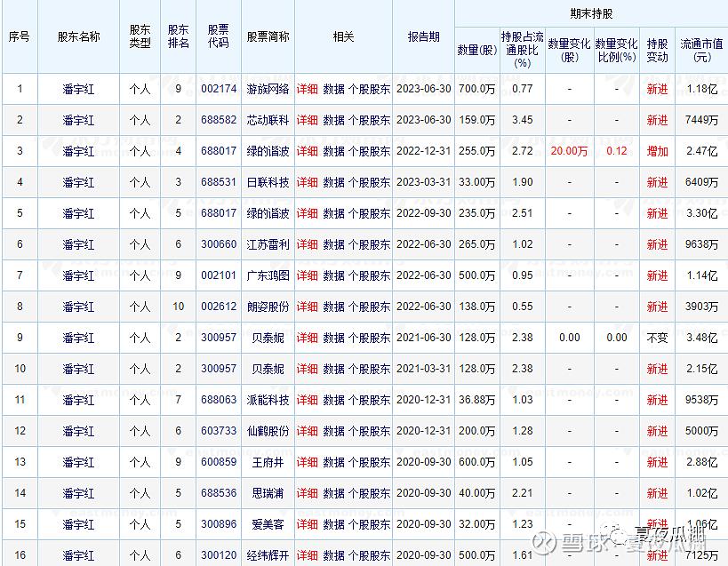728x566 pixels.
Task: Click the 股东排名 column header
Action: [x=179, y=36]
